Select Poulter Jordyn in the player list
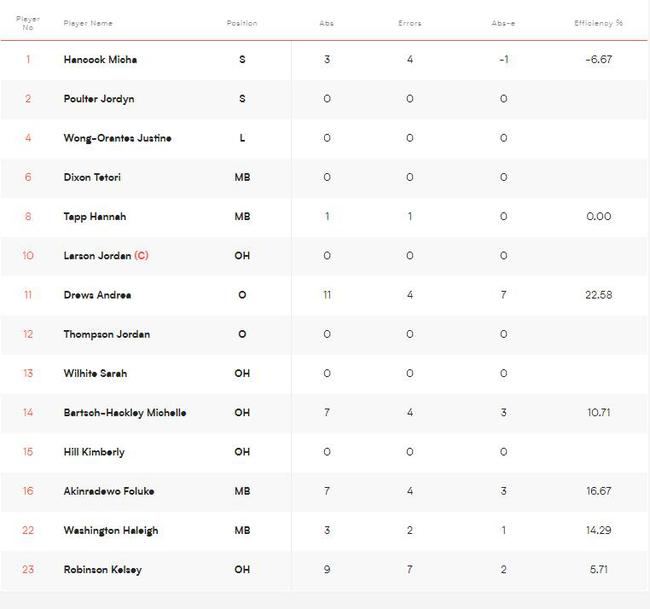Viewport: 650px width, 609px height. click(99, 99)
